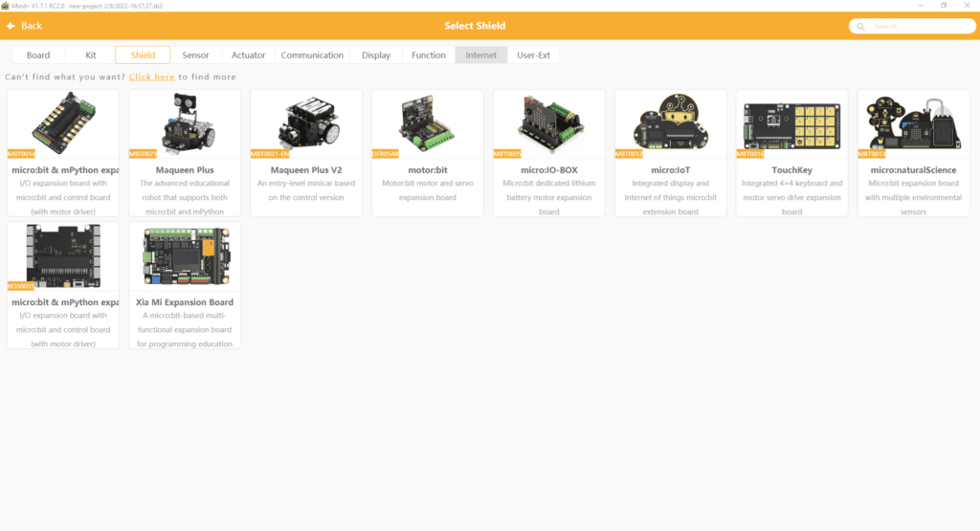Select the MBT0014 expansion board image
The image size is (980, 531).
click(x=63, y=123)
